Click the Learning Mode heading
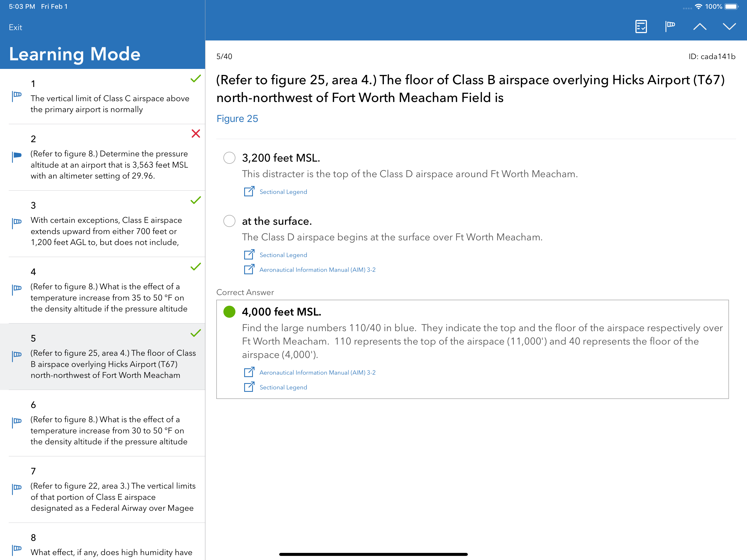 75,54
